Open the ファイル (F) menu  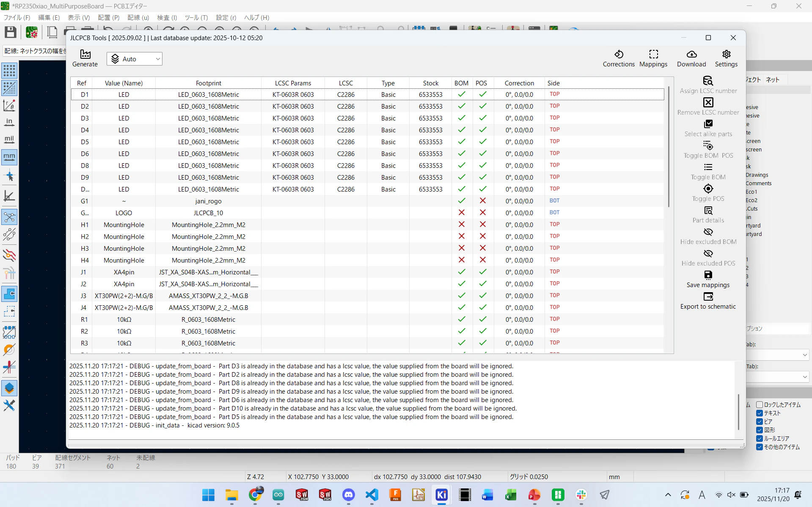coord(17,17)
